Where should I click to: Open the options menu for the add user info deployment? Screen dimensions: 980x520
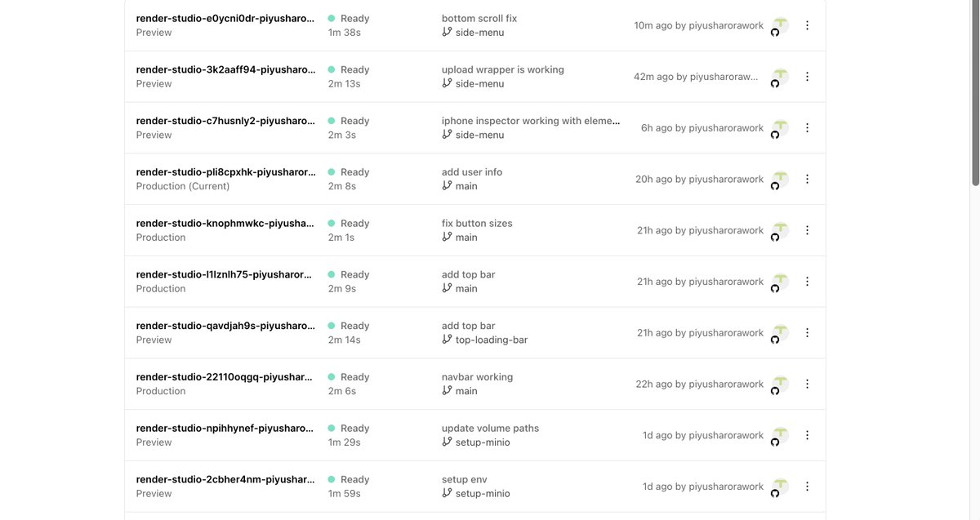(807, 179)
